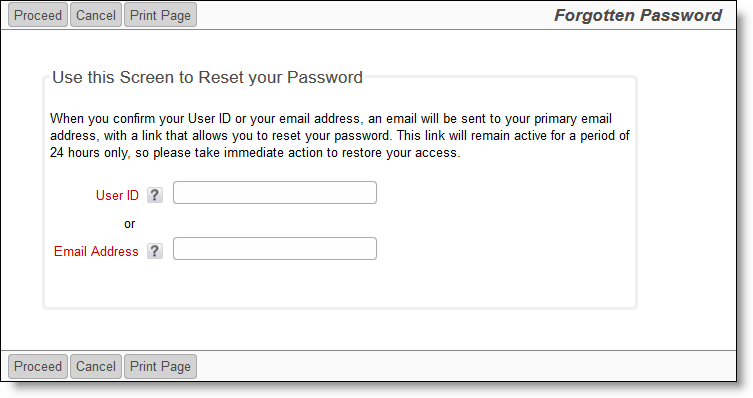Click the red User ID label

(117, 195)
